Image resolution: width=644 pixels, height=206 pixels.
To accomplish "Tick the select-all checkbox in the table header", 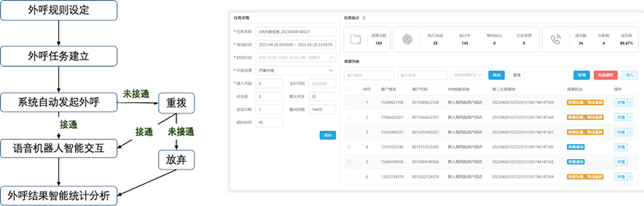I will click(x=349, y=89).
